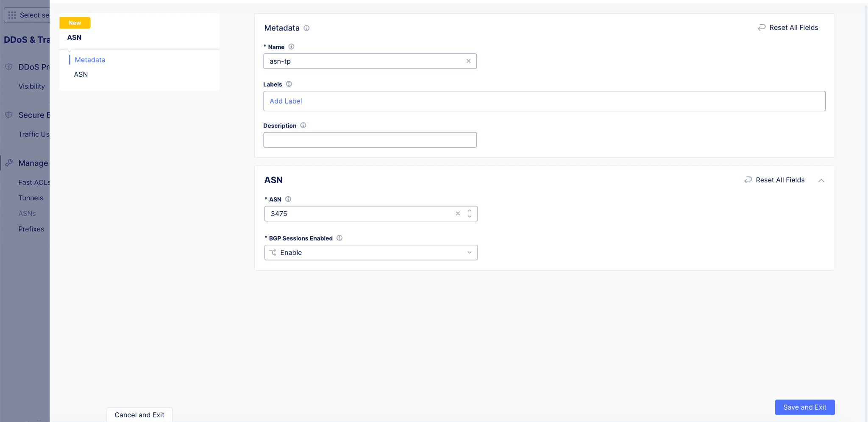Open the service selector grid icon
The width and height of the screenshot is (868, 422).
[x=12, y=15]
